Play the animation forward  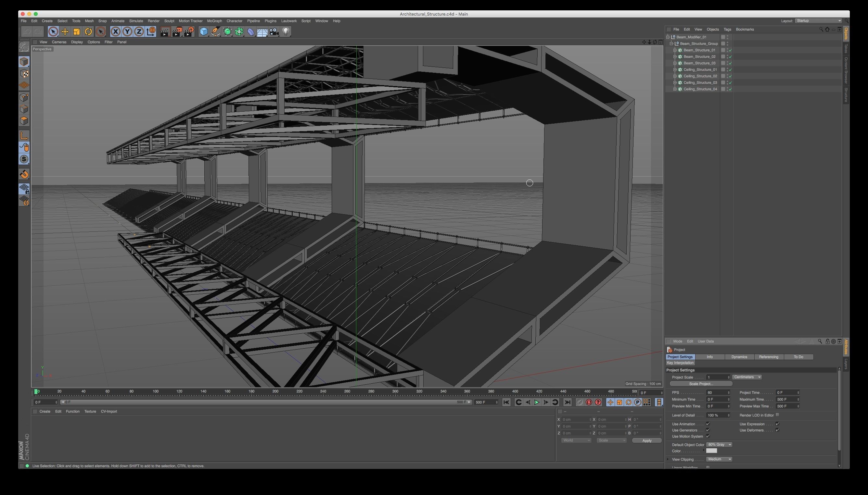click(537, 402)
